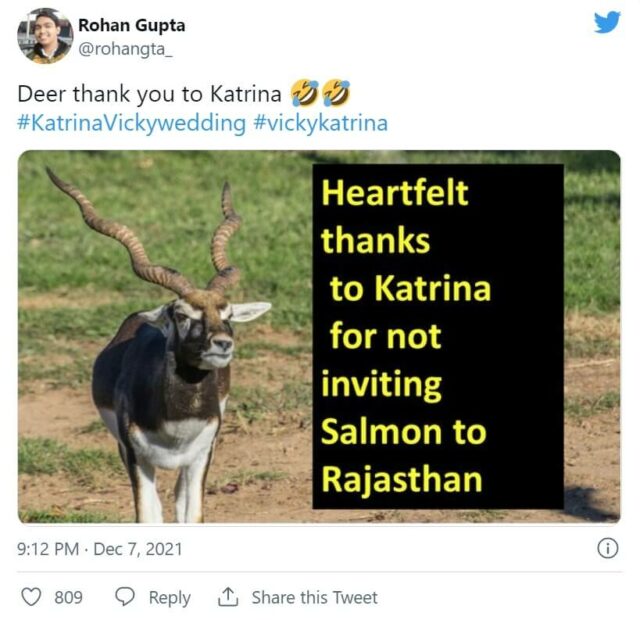Click the "Deer thank you to Katrina" text
The height and width of the screenshot is (620, 640).
click(x=150, y=94)
